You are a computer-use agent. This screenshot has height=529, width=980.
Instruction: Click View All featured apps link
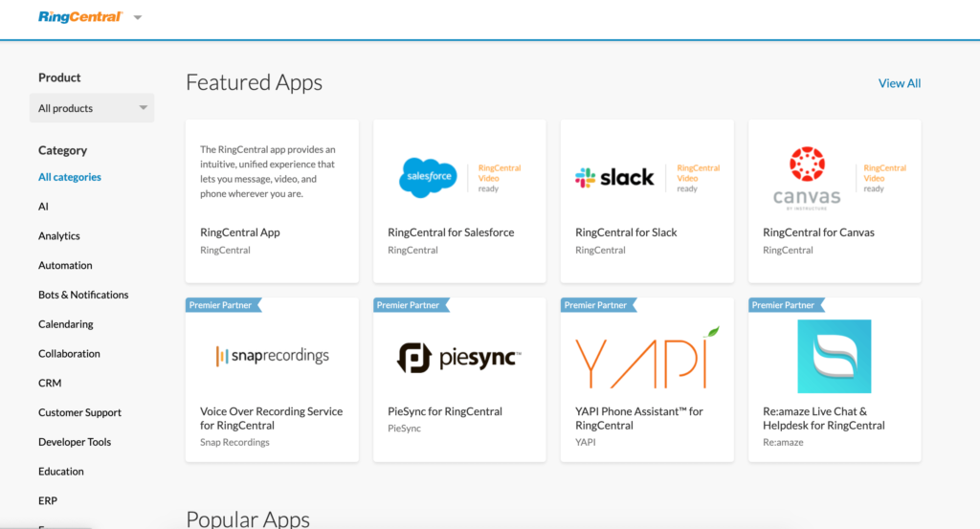(900, 83)
